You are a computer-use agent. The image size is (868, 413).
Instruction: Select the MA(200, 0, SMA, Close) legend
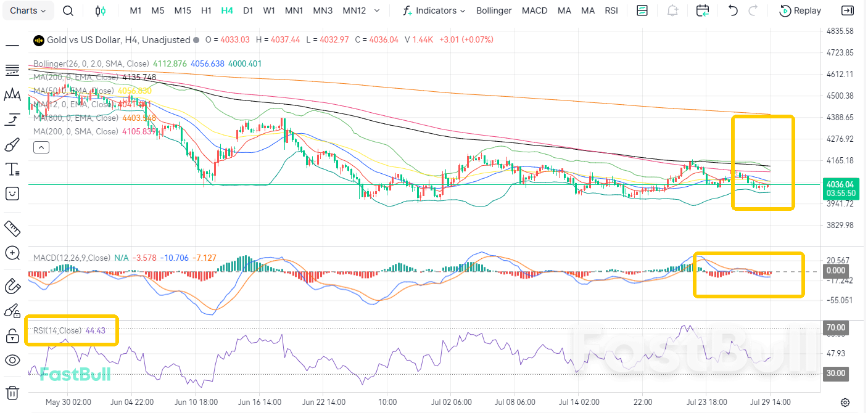pyautogui.click(x=75, y=131)
